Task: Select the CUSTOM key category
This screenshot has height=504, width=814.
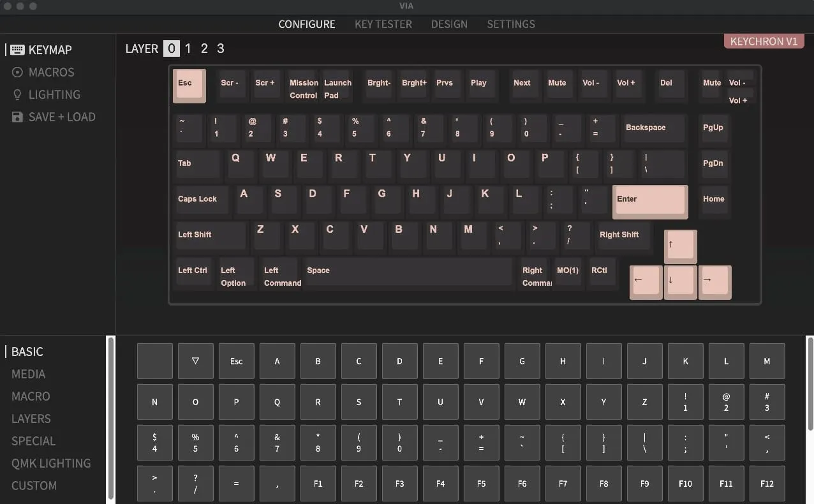Action: pos(33,485)
